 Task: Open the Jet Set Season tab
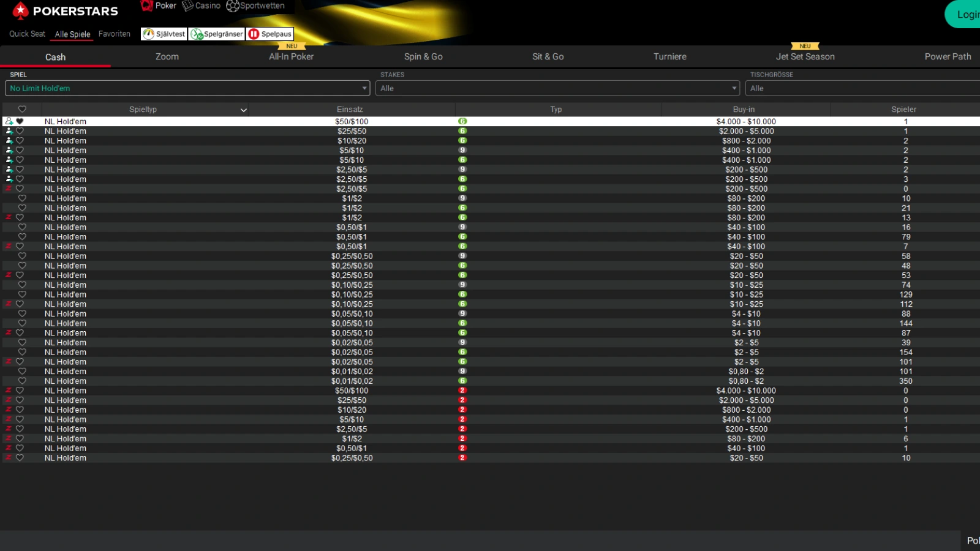click(x=805, y=56)
